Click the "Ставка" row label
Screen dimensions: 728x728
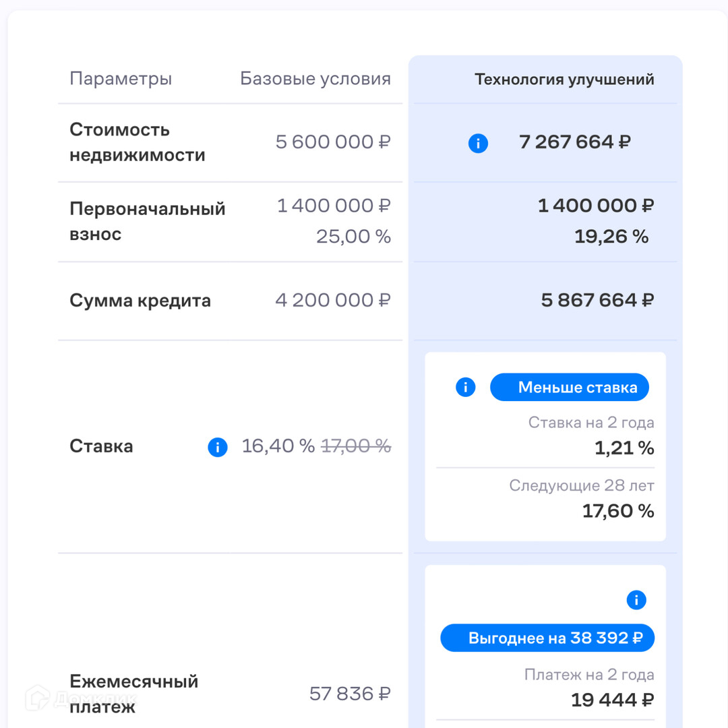coord(101,446)
